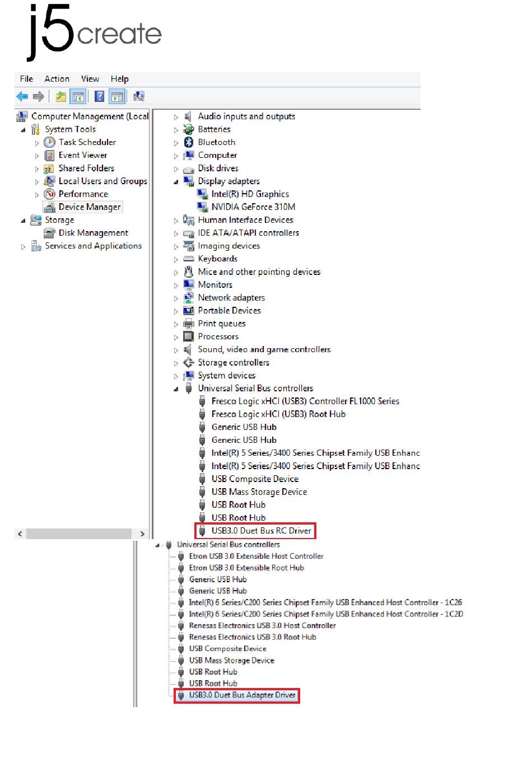The image size is (532, 758).
Task: Select Fresco Logic xHCI Controller FL1000 Series
Action: pos(305,401)
